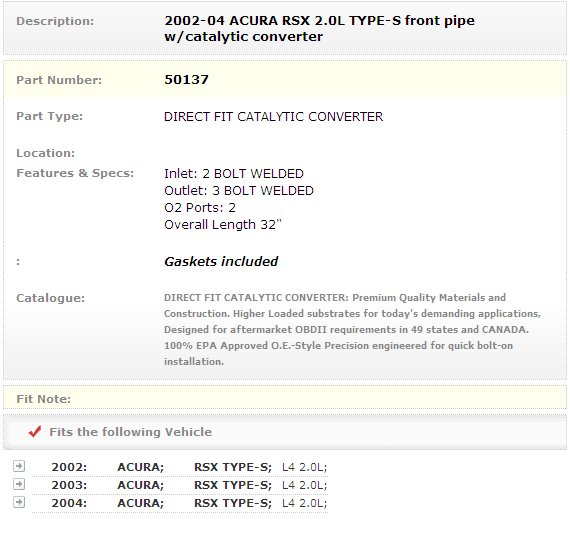Viewport: 570px width, 551px height.
Task: Click RSX TYPE-S; in the 2004 row
Action: coord(233,503)
